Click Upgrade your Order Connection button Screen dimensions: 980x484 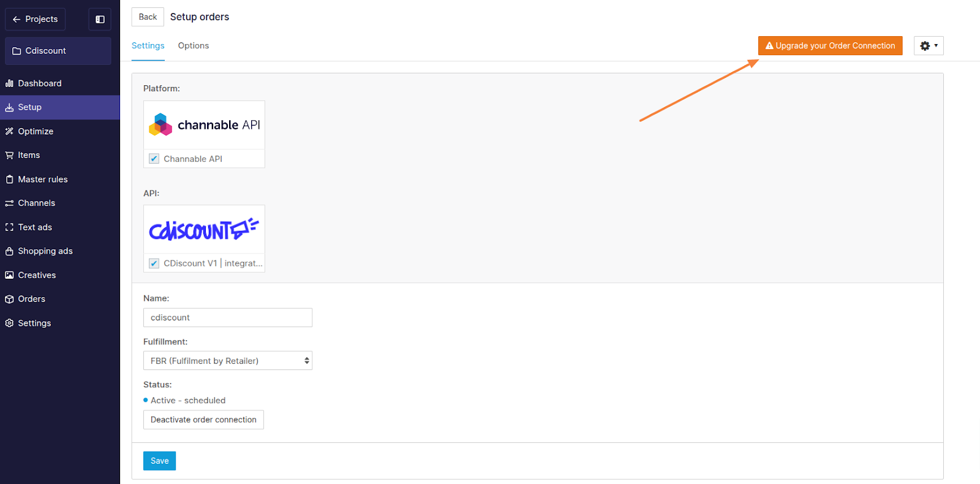click(x=830, y=46)
